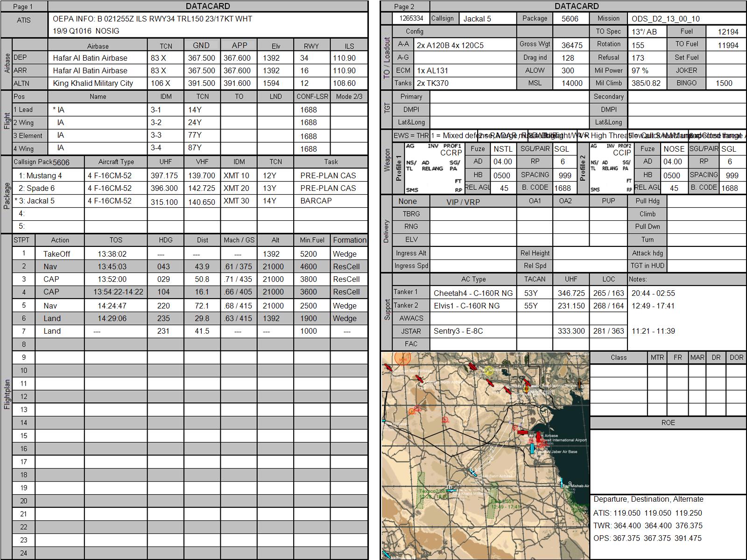Click steerpoint 3 heading 029
747x560 pixels.
(164, 280)
